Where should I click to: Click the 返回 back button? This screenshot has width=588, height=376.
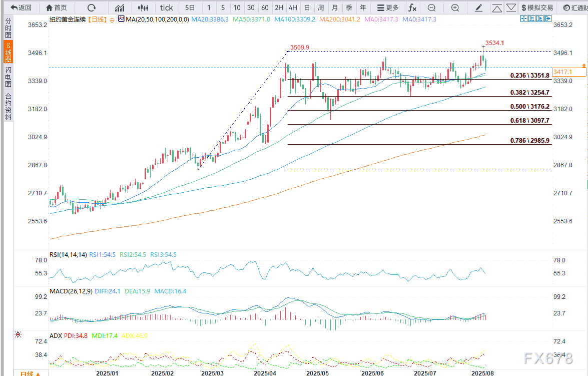tap(21, 8)
